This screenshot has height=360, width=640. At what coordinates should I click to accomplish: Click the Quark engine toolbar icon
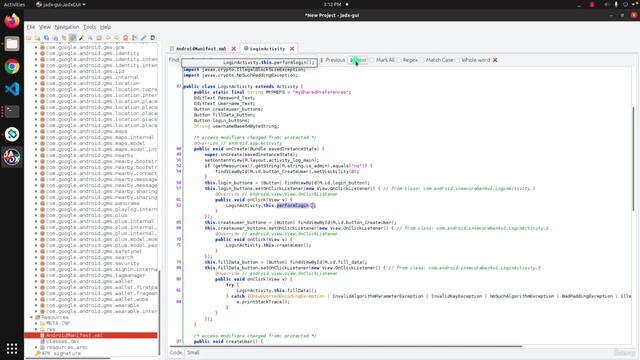135,38
